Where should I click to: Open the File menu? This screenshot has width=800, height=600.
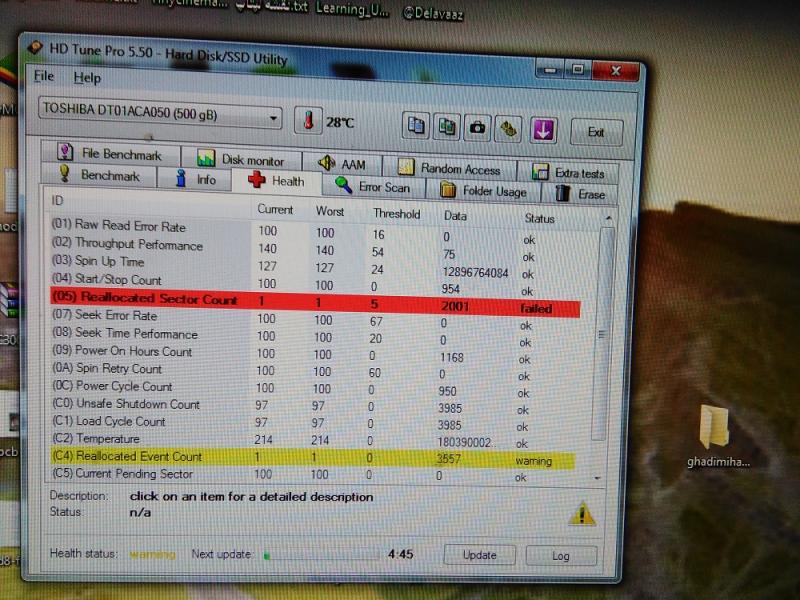coord(44,76)
